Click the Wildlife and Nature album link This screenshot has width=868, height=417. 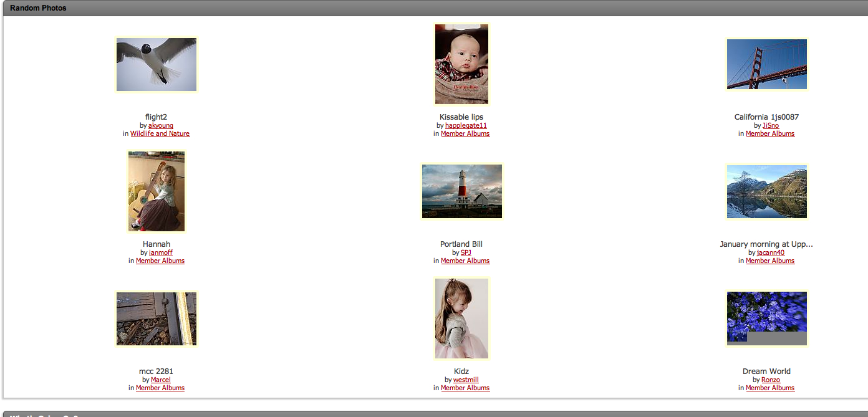[160, 134]
